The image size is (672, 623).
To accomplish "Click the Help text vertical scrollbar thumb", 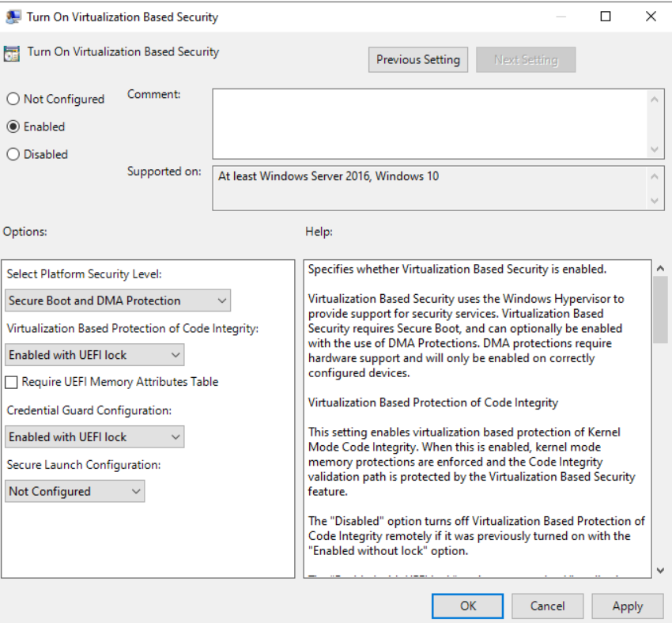I will 660,309.
